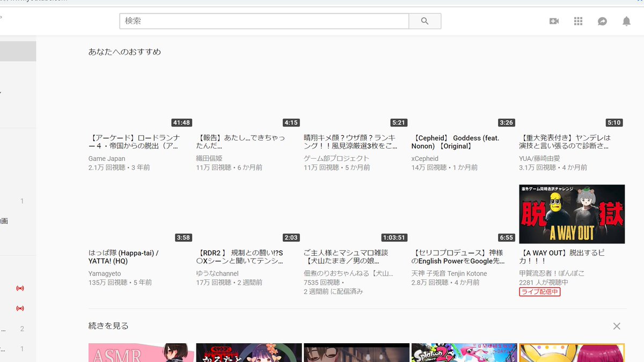644x362 pixels.
Task: Visit the 天神 子兎音 Tenjin Kotone channel
Action: pyautogui.click(x=449, y=274)
